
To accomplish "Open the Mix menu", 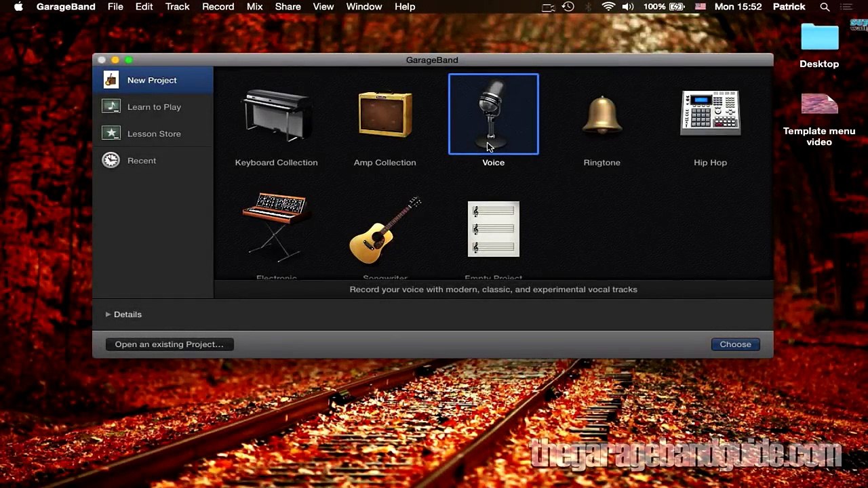I will click(254, 7).
